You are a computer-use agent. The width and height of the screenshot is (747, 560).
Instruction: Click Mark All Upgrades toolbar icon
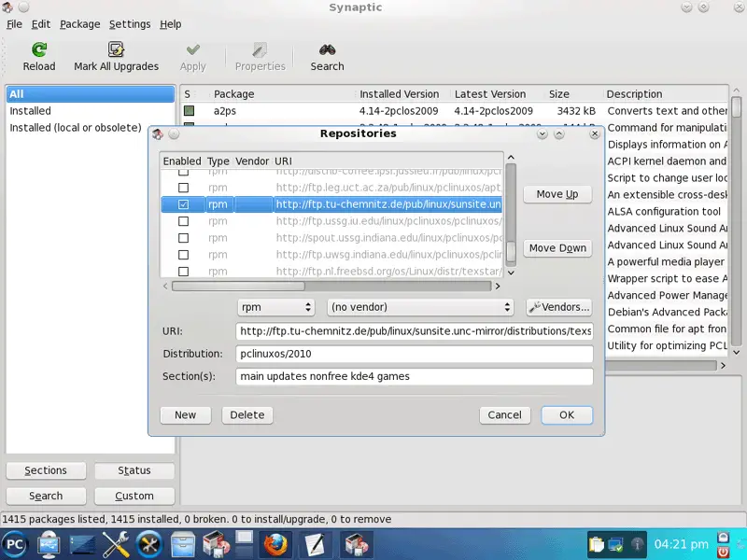pos(116,49)
